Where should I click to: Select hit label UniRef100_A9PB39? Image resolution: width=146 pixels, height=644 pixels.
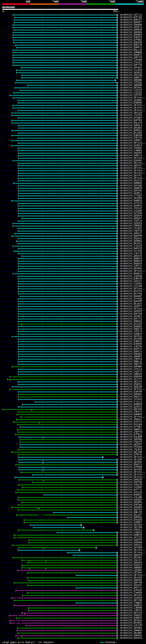click(x=131, y=30)
